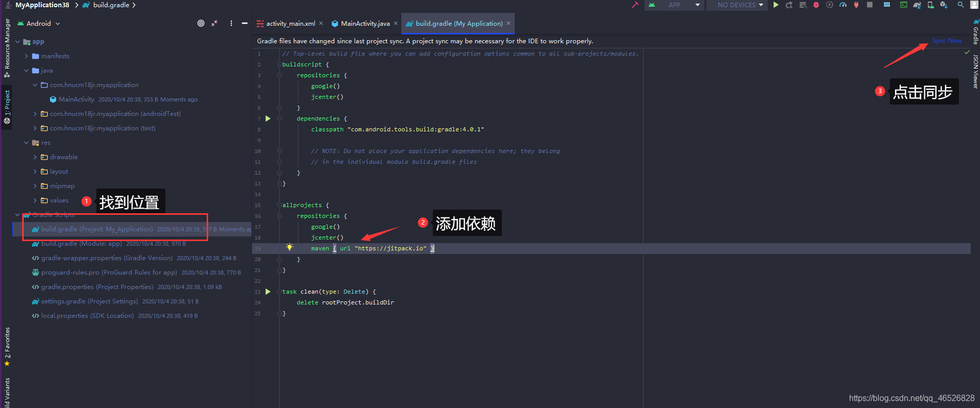
Task: Select settings.gradle (Project Settings) file
Action: click(90, 301)
